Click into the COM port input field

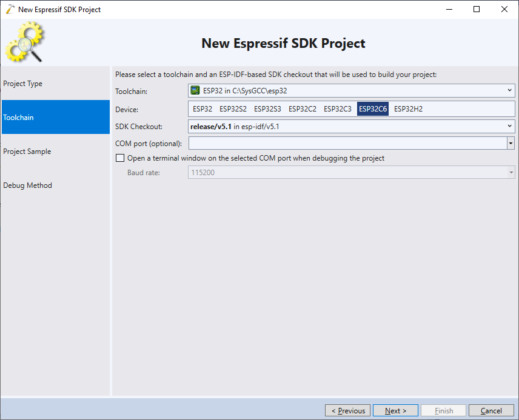click(347, 143)
